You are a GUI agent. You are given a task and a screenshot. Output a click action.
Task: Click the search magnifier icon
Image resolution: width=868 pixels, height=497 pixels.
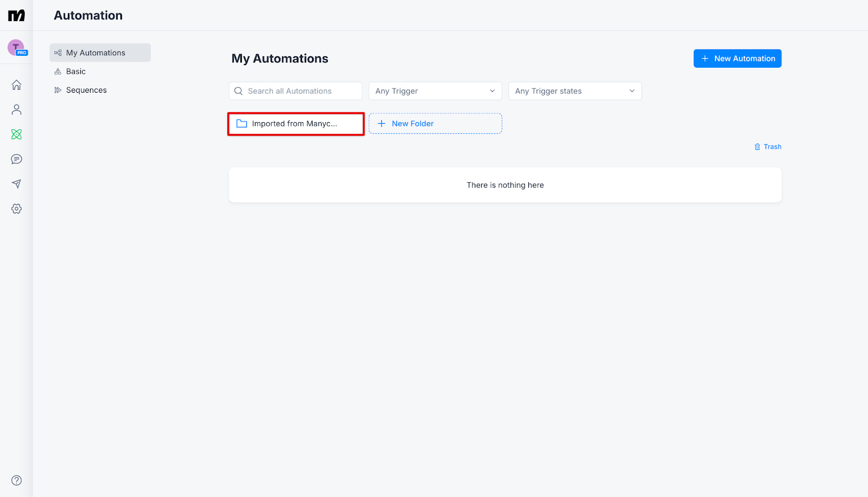pyautogui.click(x=238, y=91)
